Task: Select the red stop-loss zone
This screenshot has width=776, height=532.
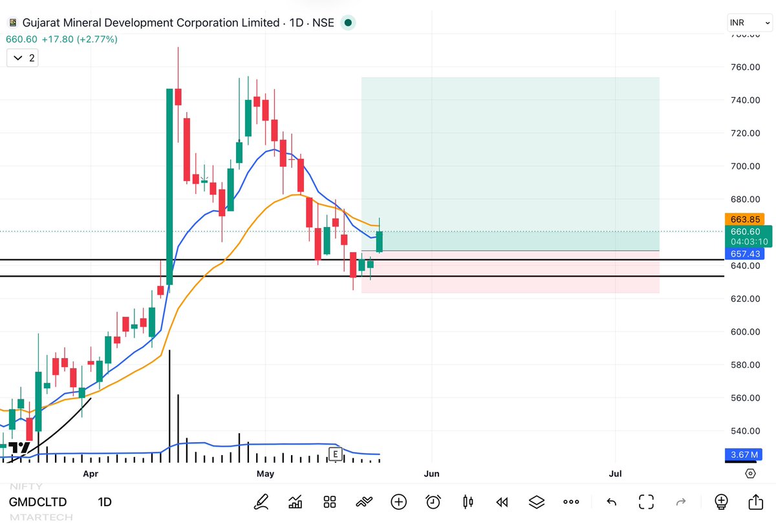Action: tap(510, 271)
